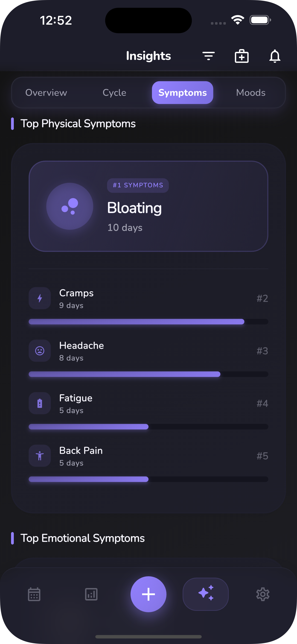
Task: Open settings gear in bottom bar
Action: coord(263,594)
